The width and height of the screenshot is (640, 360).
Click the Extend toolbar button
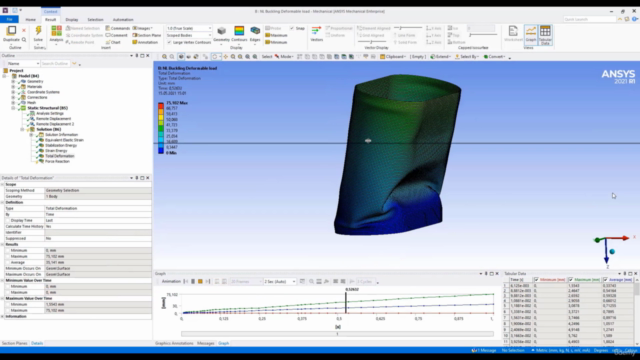coord(440,57)
